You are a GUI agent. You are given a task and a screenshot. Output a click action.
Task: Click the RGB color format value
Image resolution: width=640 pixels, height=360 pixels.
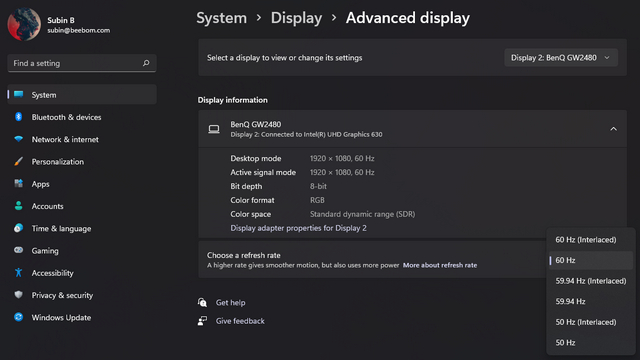[317, 200]
